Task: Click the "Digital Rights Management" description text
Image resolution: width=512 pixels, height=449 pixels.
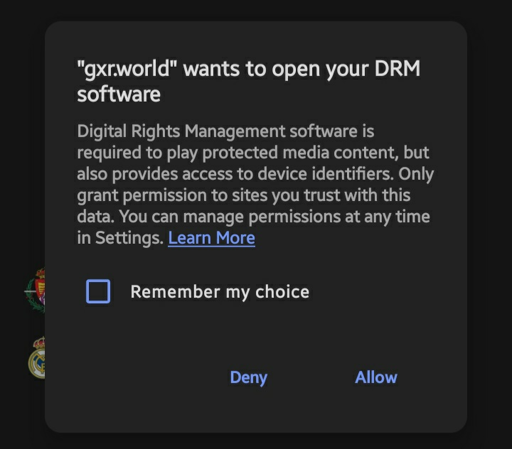Action: tap(181, 131)
